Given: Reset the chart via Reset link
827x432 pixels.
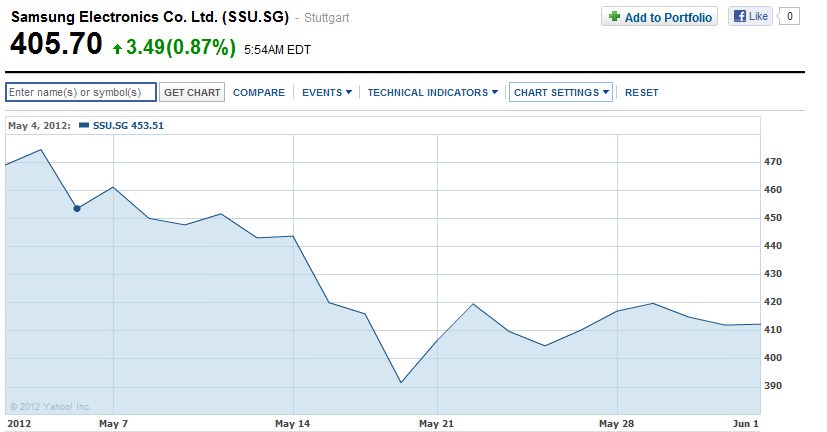Looking at the screenshot, I should (x=641, y=92).
